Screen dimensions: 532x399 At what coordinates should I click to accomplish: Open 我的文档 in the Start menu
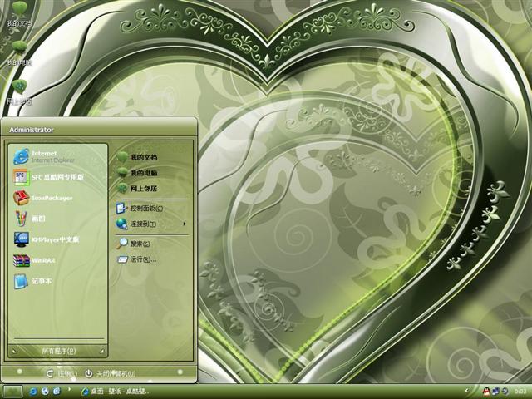(x=141, y=157)
